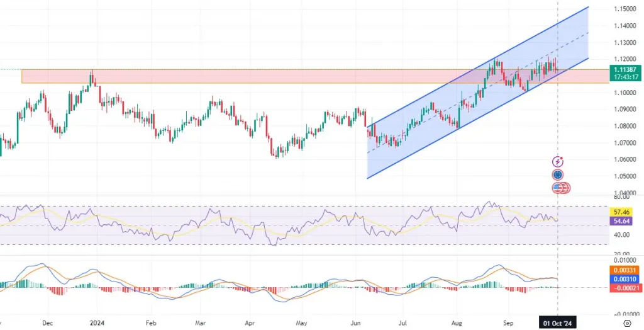The image size is (644, 330).
Task: Click the orange MACD signal value 0.00331
Action: click(625, 270)
